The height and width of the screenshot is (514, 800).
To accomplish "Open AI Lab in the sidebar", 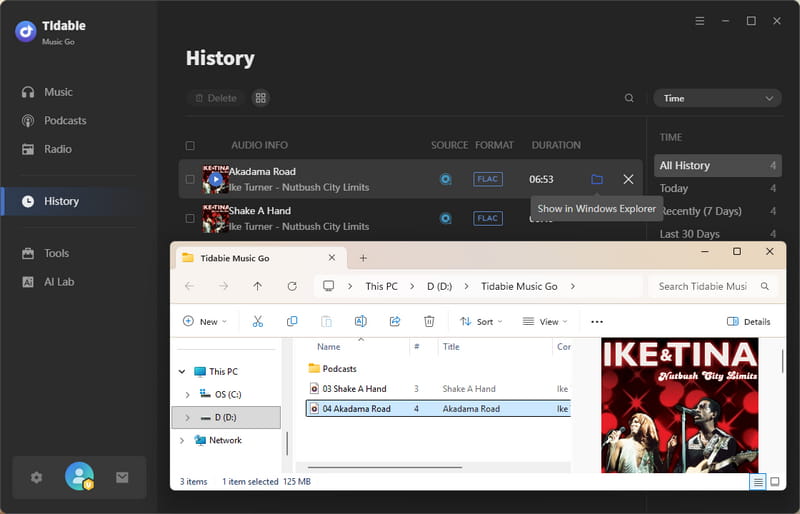I will [59, 282].
